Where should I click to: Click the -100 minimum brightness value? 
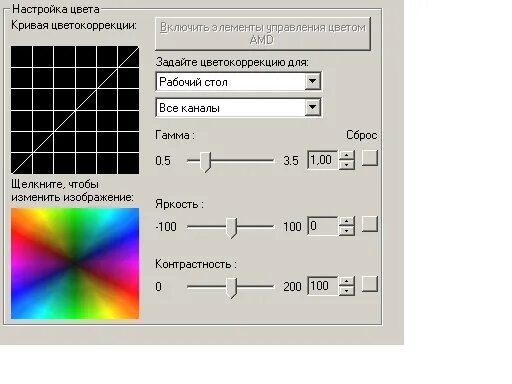(x=166, y=227)
